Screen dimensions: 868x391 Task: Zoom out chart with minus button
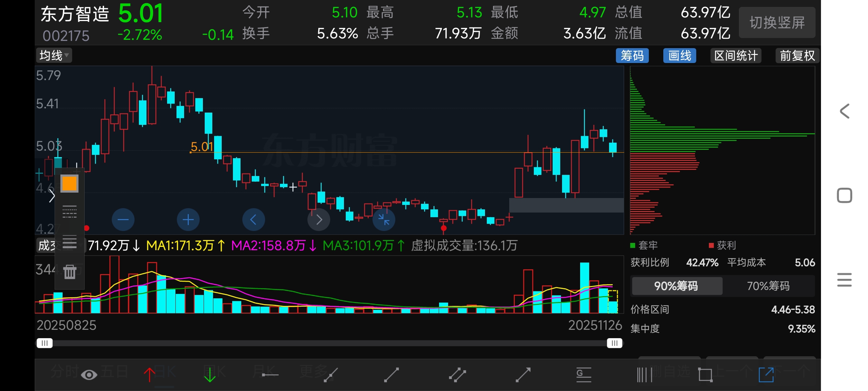[x=123, y=219]
